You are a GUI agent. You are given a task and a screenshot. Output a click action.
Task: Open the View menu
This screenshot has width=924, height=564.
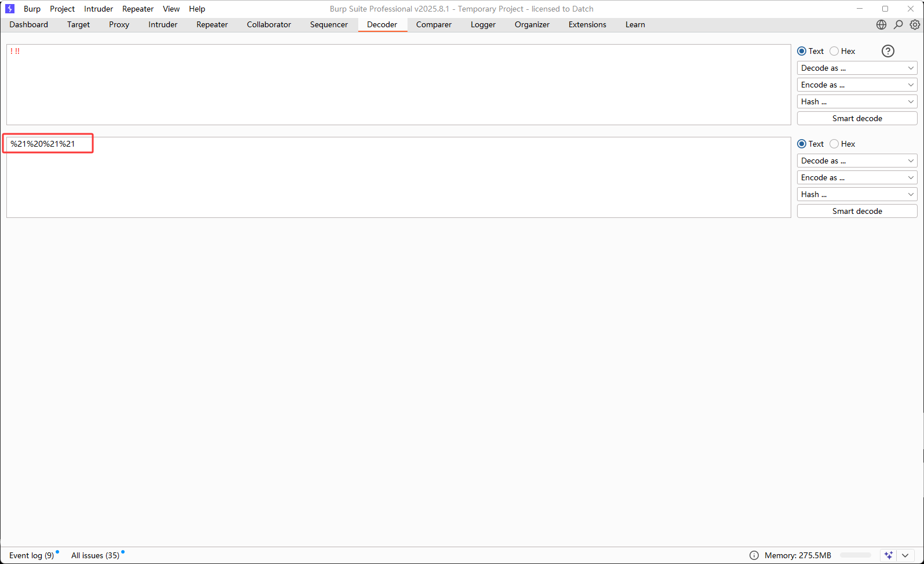tap(171, 9)
